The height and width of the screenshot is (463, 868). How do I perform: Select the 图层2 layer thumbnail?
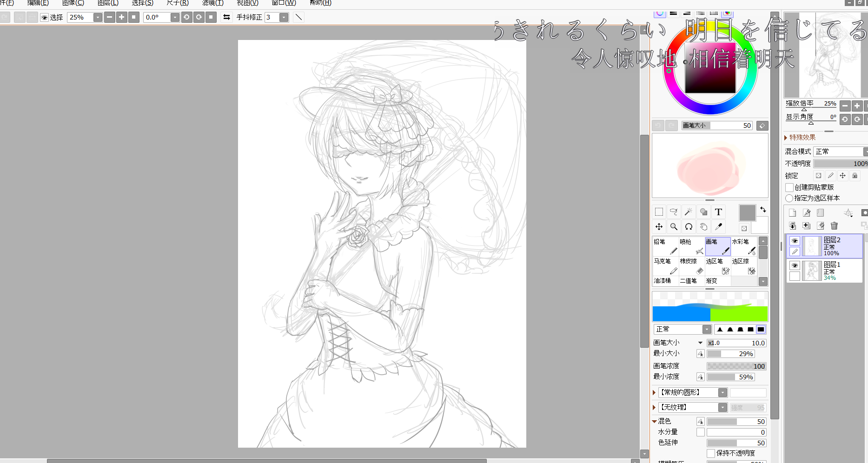(812, 246)
